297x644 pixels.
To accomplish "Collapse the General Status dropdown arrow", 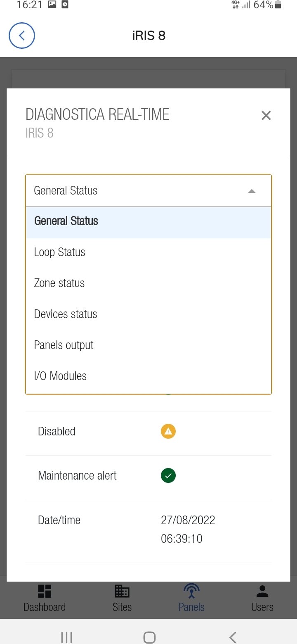I will pyautogui.click(x=252, y=191).
